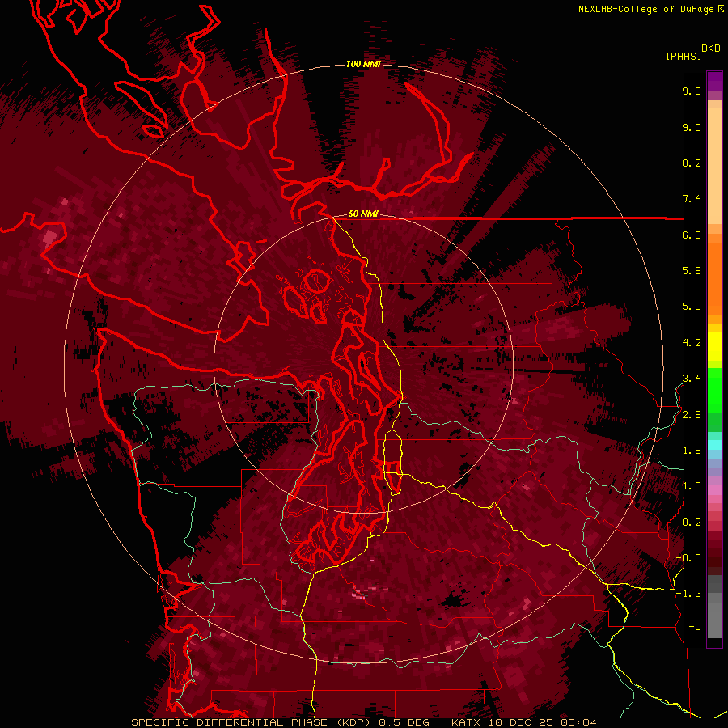Click the NEXLAB-College of DuPage credit text
The height and width of the screenshot is (728, 728).
(646, 9)
